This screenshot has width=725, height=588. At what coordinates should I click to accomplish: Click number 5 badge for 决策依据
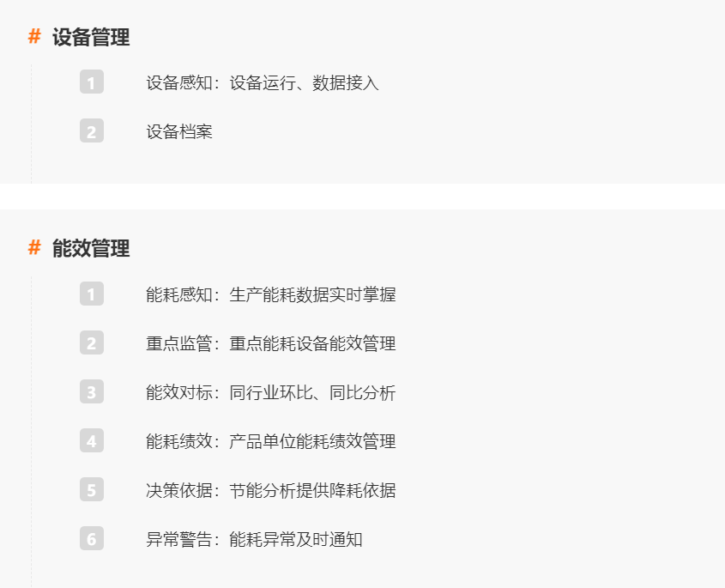click(92, 490)
